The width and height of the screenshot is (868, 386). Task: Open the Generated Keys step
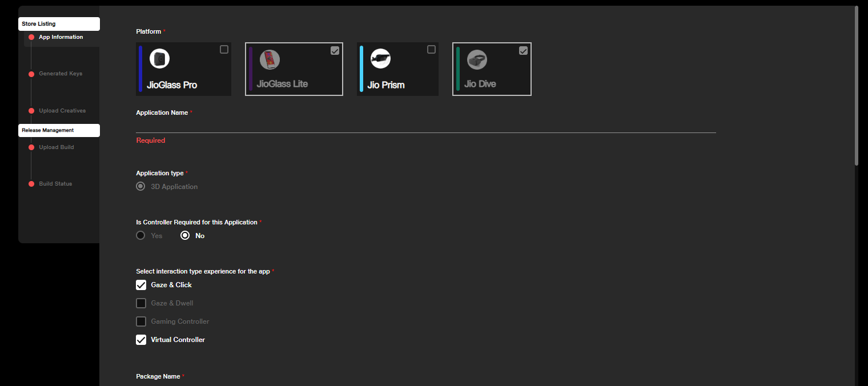[61, 74]
